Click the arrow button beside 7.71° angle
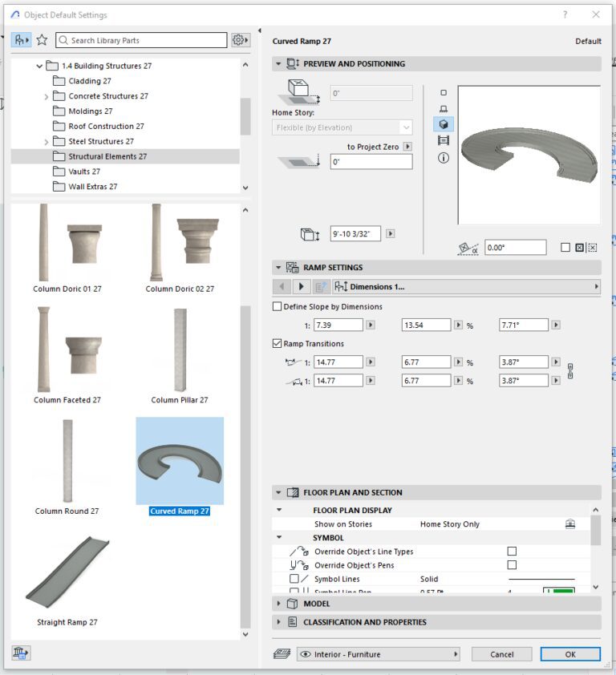Screen dimensions: 616x675 pos(556,325)
